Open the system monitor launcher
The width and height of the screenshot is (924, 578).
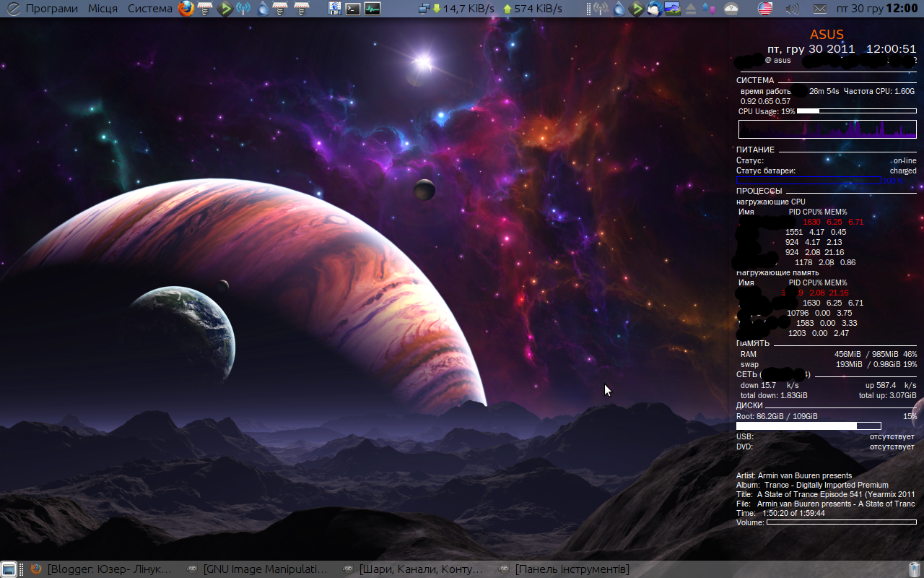click(x=372, y=9)
